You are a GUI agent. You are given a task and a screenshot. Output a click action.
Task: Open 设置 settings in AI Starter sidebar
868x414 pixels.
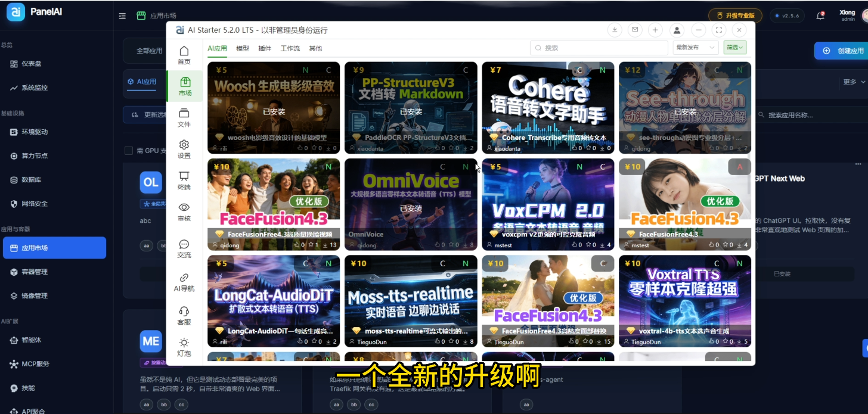tap(184, 150)
